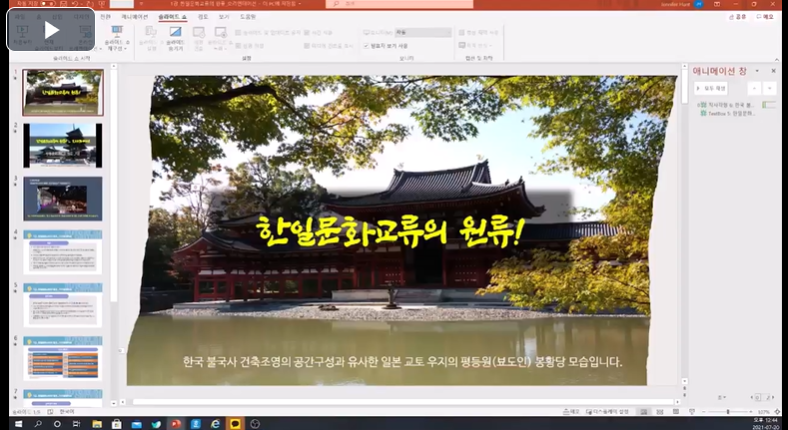The image size is (788, 430).
Task: Click the Hide Slide icon
Action: point(175,38)
